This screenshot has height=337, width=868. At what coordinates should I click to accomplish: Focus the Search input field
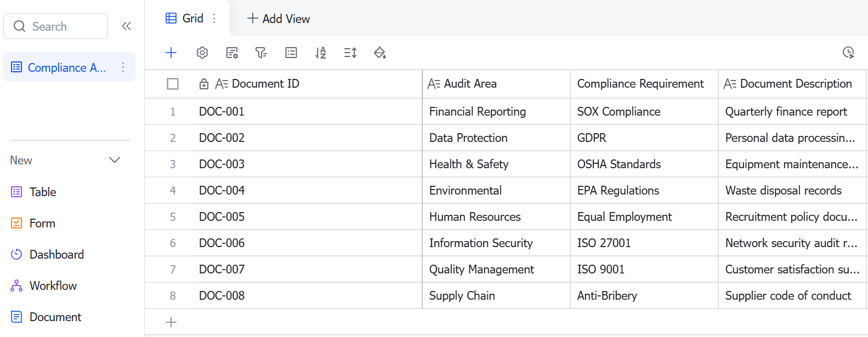click(55, 26)
